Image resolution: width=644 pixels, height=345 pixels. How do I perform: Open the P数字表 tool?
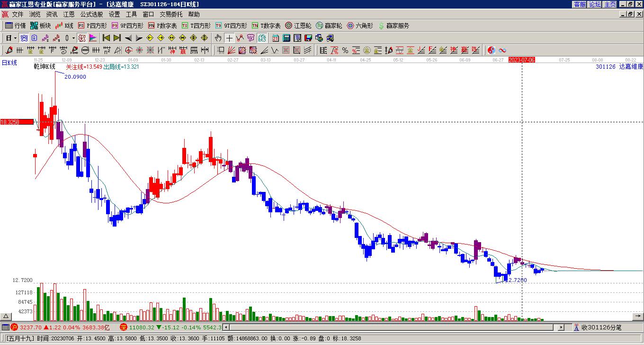(x=162, y=26)
